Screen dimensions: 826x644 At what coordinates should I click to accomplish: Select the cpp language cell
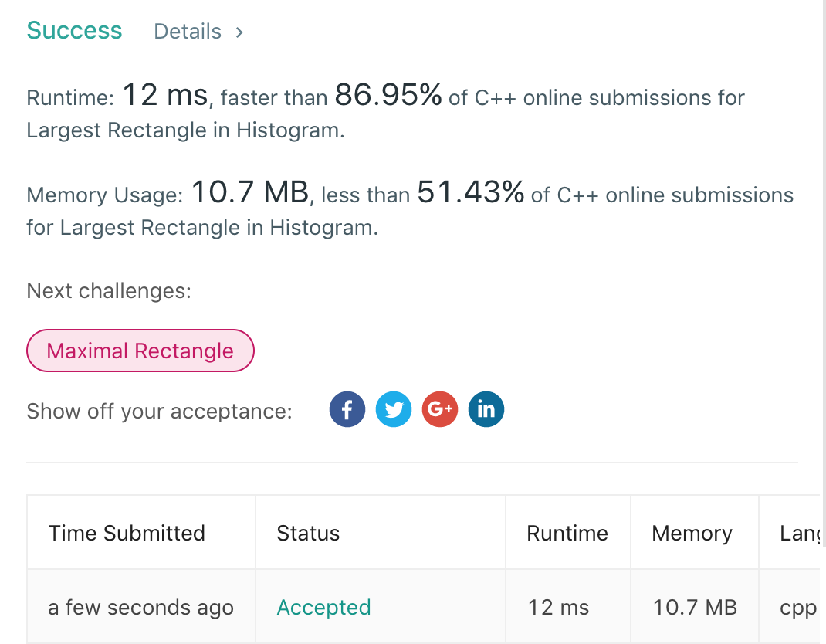(798, 608)
